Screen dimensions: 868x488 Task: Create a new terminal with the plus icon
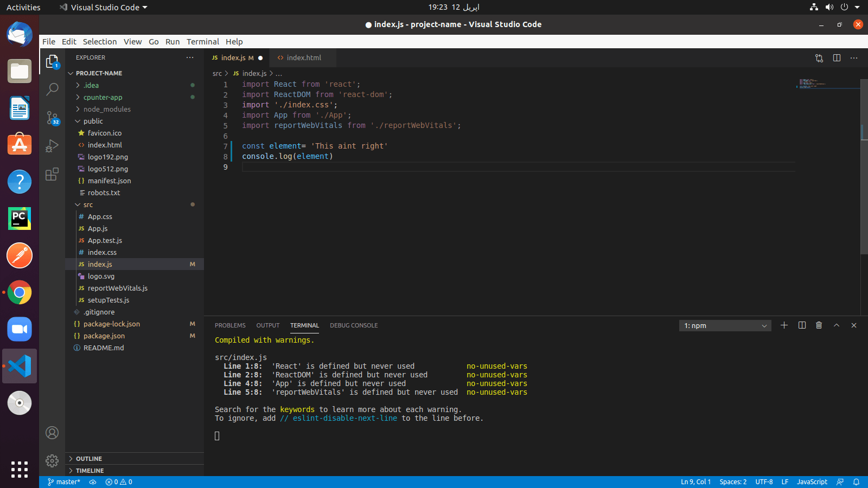[783, 325]
